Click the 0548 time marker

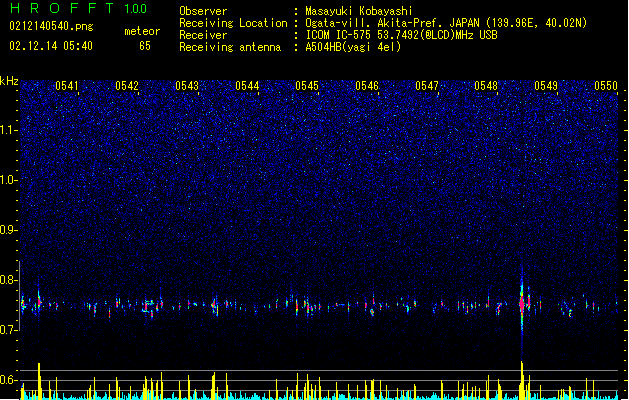[x=486, y=86]
